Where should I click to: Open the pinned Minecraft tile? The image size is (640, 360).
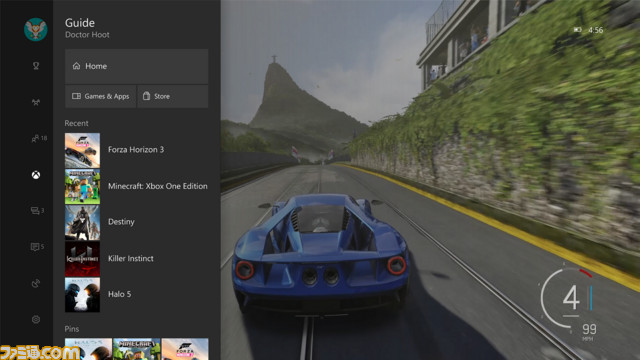137,349
